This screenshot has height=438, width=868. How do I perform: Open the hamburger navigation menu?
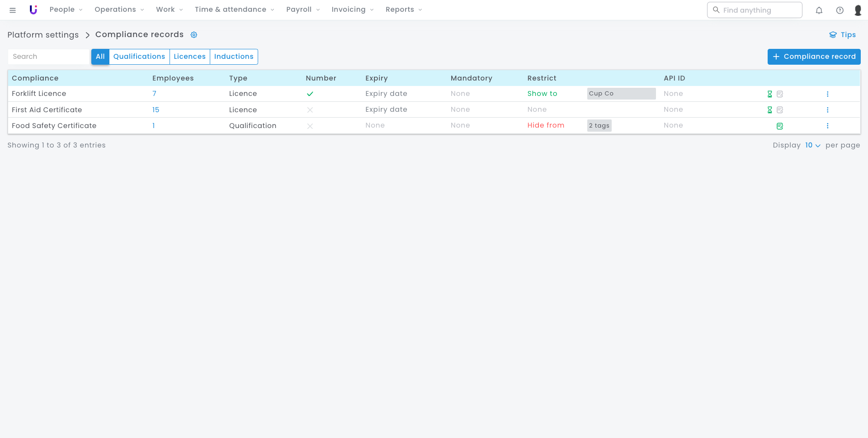pos(13,10)
